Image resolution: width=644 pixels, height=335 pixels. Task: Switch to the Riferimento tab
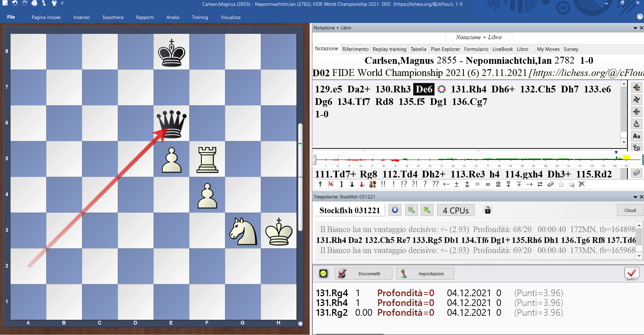point(355,49)
